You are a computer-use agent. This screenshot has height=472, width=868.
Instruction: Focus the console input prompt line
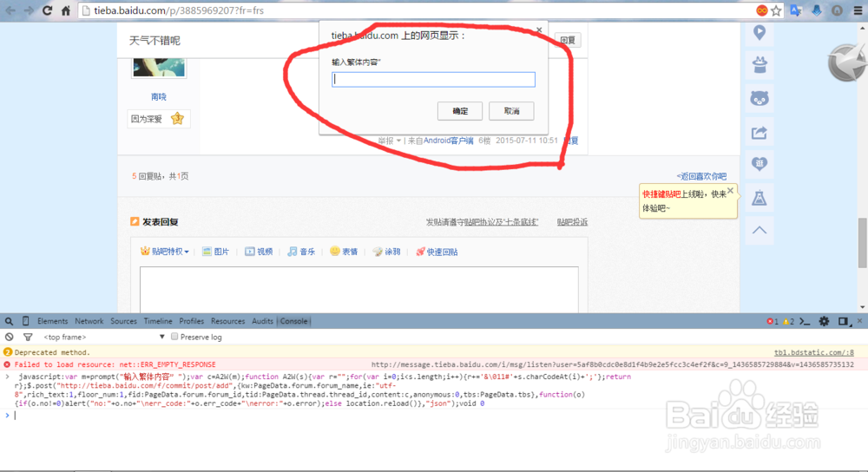(x=434, y=415)
